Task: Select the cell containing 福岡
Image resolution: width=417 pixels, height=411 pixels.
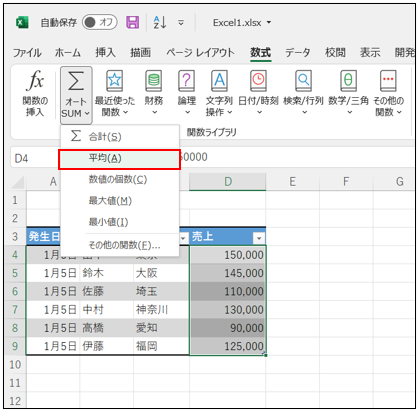Action: click(x=161, y=346)
